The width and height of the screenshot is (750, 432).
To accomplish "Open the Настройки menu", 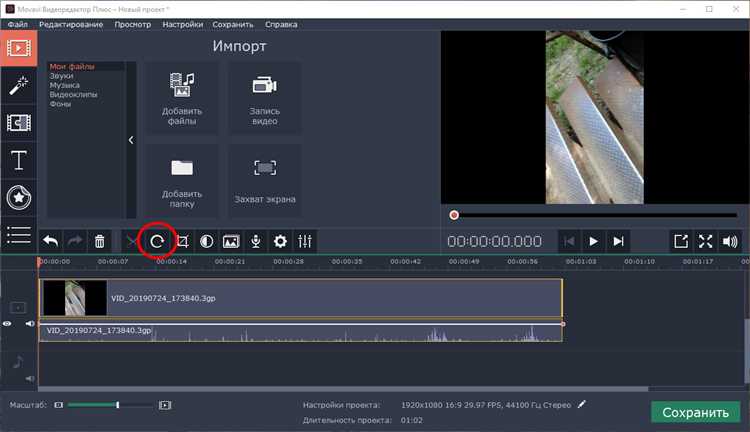I will point(181,24).
